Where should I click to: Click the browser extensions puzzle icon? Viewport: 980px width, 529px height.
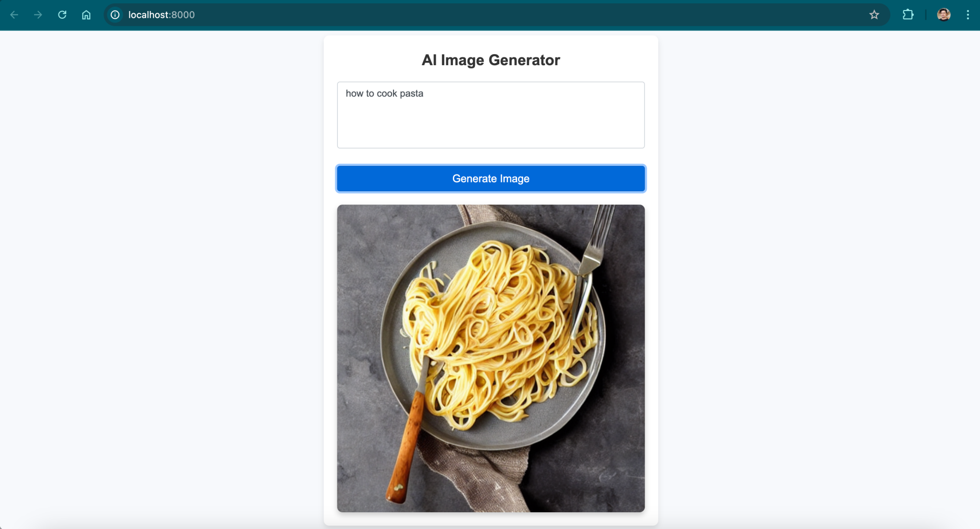coord(908,15)
